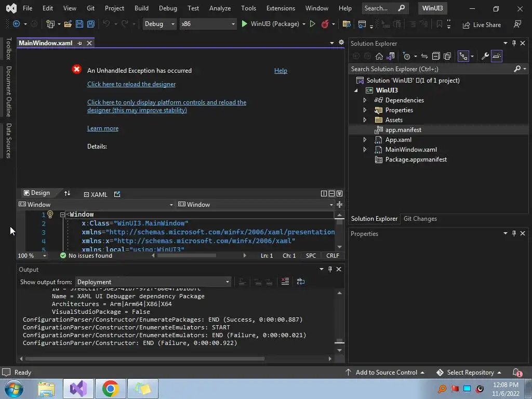The image size is (532, 399).
Task: Collapse the Window element fold in editor
Action: (x=62, y=215)
